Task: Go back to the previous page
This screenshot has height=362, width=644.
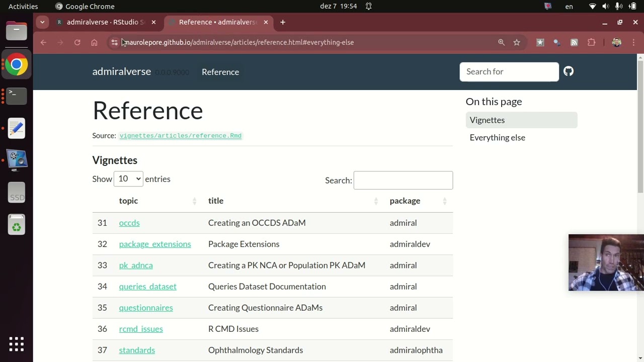Action: [43, 42]
